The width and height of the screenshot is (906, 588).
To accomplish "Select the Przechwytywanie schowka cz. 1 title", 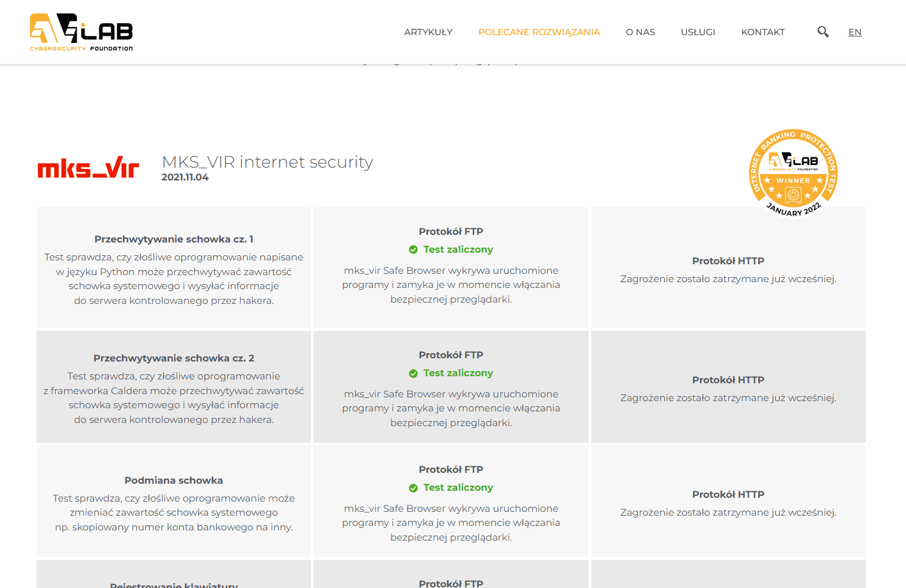I will point(173,239).
